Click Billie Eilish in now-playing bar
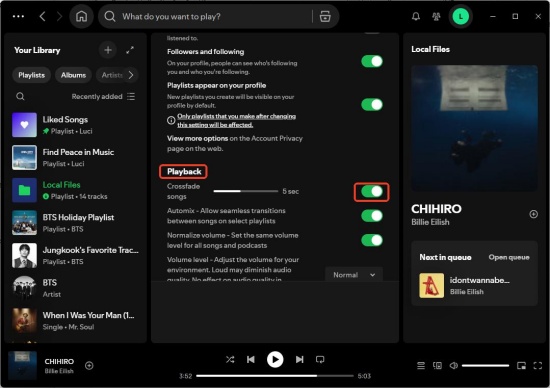The width and height of the screenshot is (550, 388). [59, 371]
